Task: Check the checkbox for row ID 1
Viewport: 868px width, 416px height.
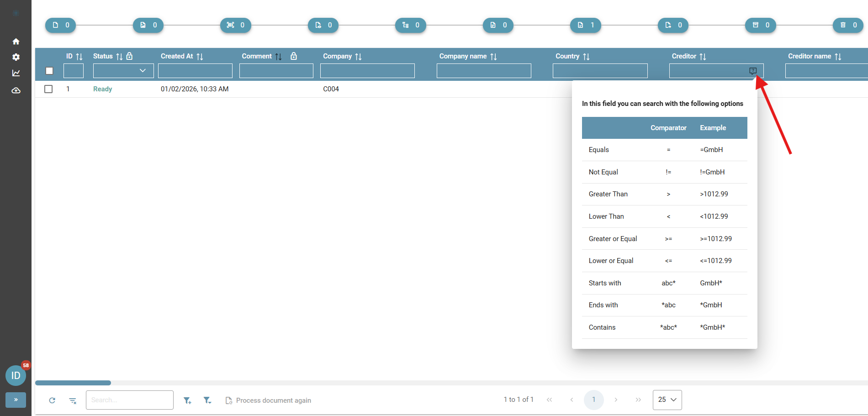Action: 48,89
